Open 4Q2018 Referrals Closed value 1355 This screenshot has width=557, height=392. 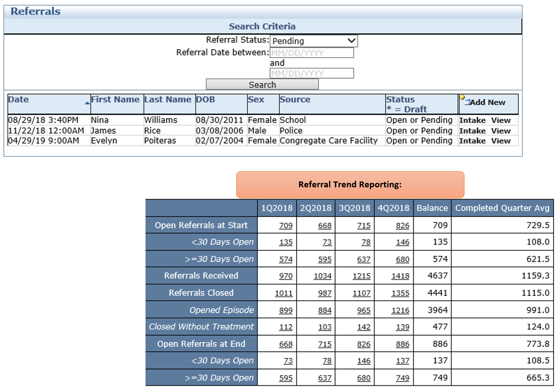(400, 293)
